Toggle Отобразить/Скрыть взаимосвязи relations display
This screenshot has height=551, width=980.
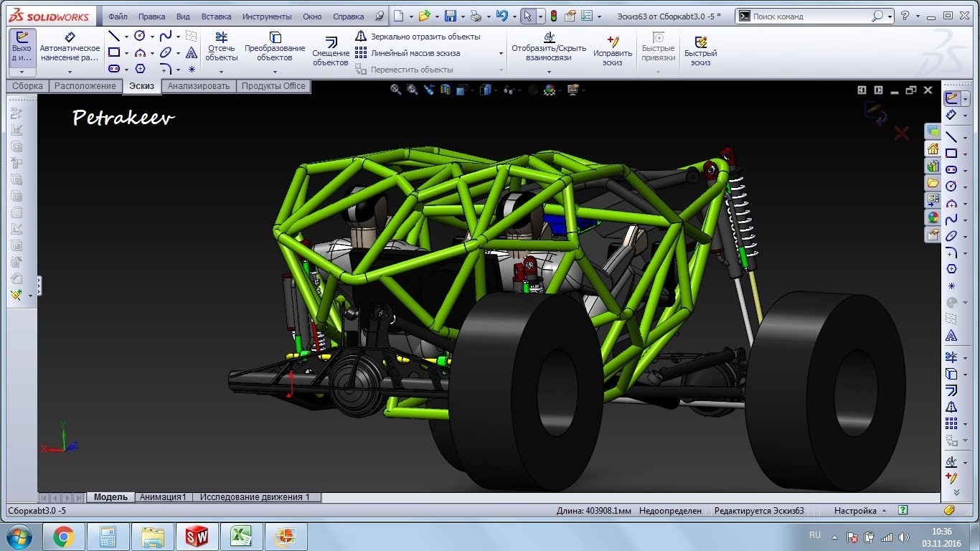[x=549, y=47]
